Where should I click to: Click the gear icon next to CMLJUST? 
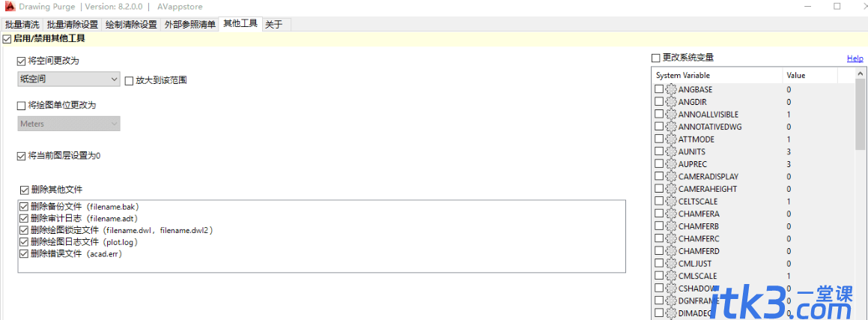(671, 264)
